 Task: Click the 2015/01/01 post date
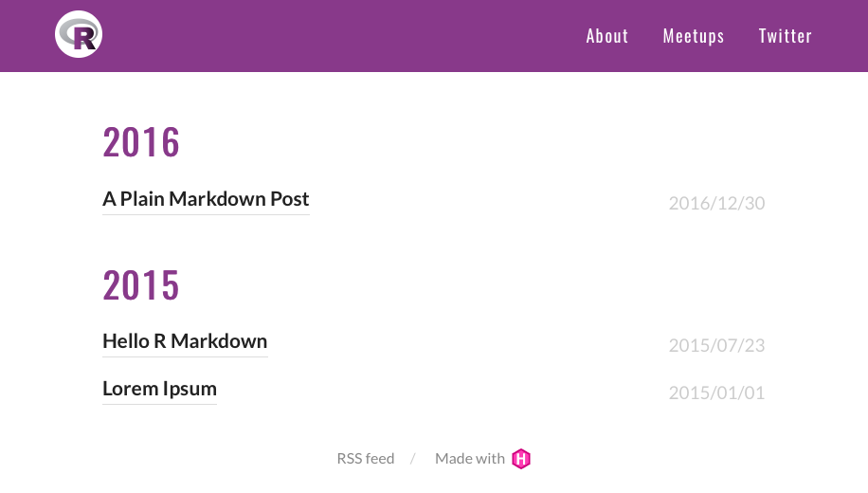click(716, 393)
